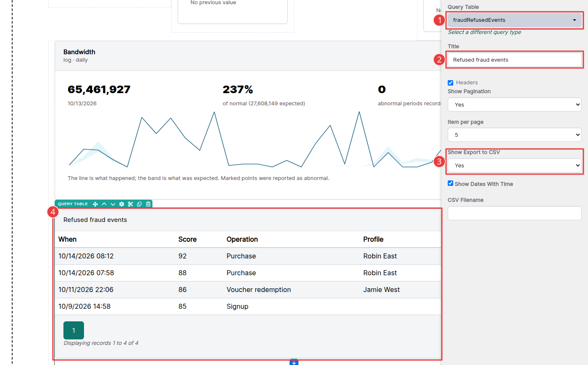Add a block with the blue plus

pos(294,362)
